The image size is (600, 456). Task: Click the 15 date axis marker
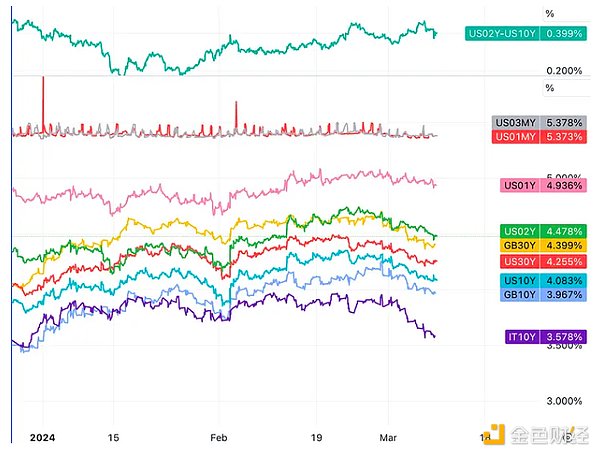click(x=113, y=437)
